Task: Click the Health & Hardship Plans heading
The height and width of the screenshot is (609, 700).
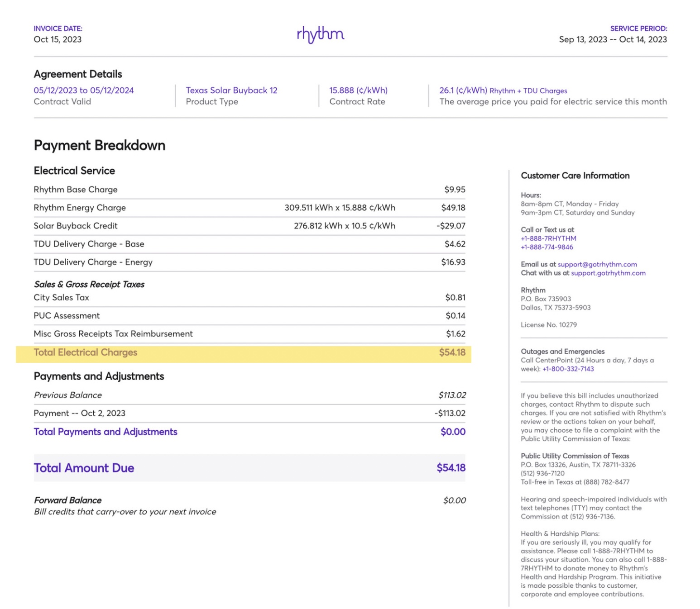Action: tap(560, 533)
